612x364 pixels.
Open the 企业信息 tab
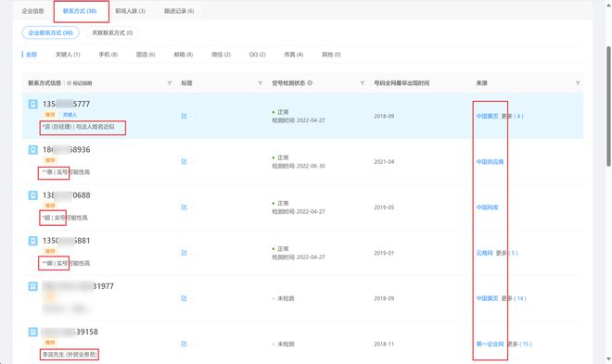pyautogui.click(x=32, y=11)
